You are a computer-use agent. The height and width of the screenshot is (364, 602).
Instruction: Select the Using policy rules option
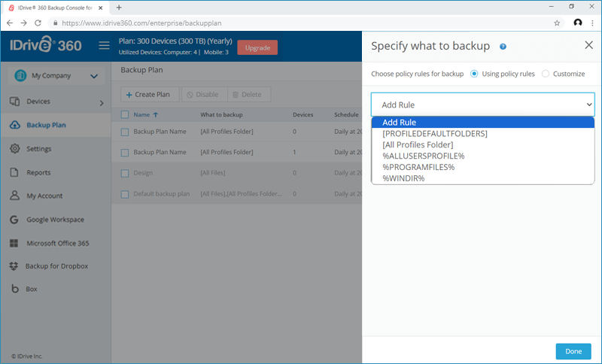(474, 74)
